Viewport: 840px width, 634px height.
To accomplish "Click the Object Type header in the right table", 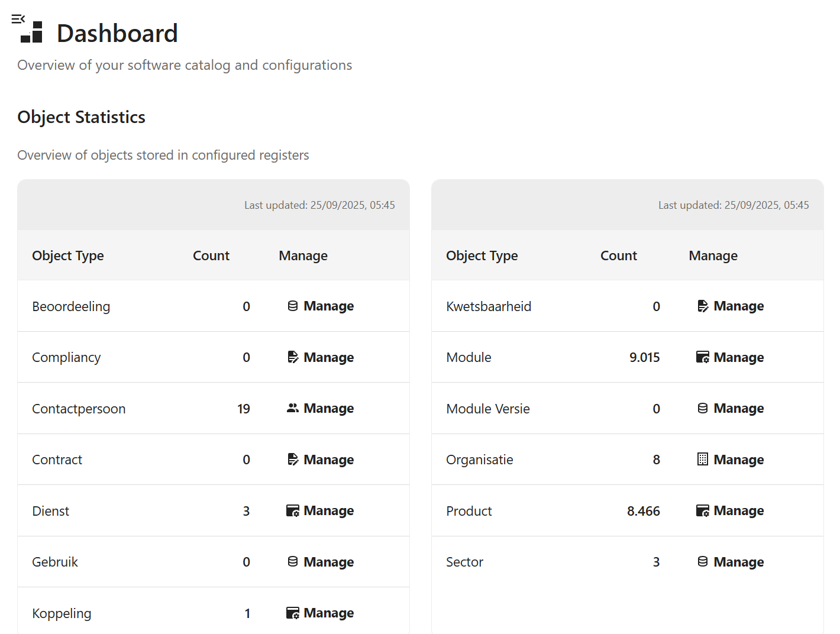I will [482, 255].
